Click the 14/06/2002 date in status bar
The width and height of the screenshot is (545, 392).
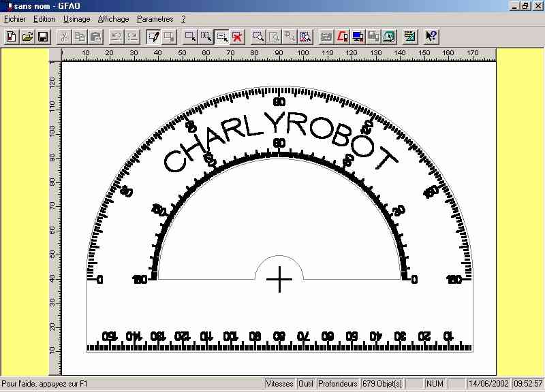coord(488,384)
